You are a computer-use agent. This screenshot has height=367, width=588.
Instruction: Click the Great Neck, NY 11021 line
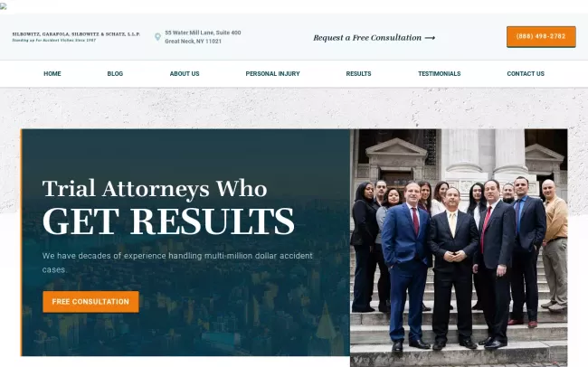[193, 42]
